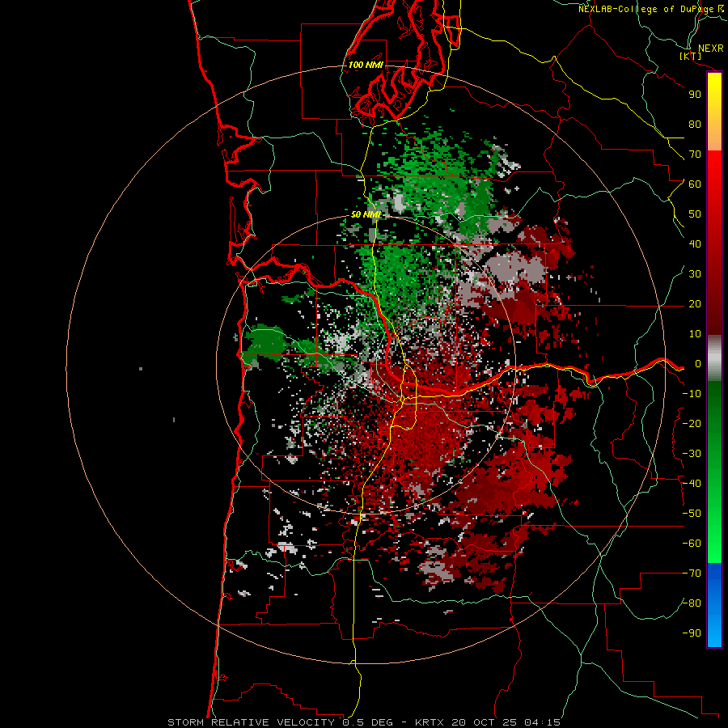
Task: Click the "60" value on the velocity scale
Action: 695,184
